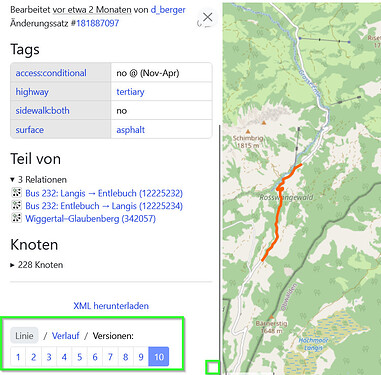This screenshot has width=381, height=375.
Task: Click relation icon beside Wiggertal–Glaubenberg
Action: (17, 218)
